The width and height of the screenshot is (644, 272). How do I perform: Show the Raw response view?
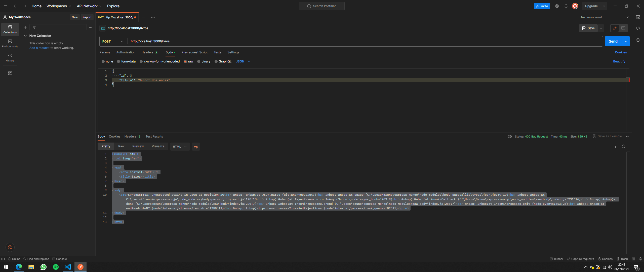[x=121, y=146]
